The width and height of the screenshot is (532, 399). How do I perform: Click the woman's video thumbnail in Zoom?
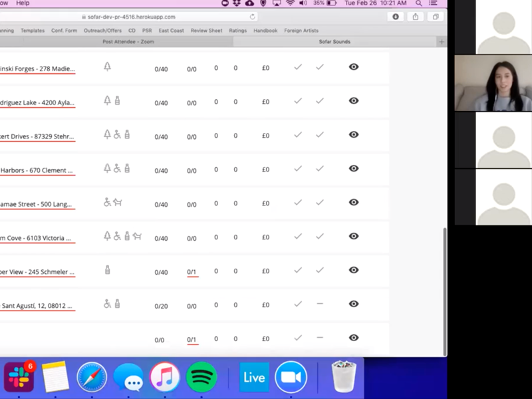tap(493, 83)
